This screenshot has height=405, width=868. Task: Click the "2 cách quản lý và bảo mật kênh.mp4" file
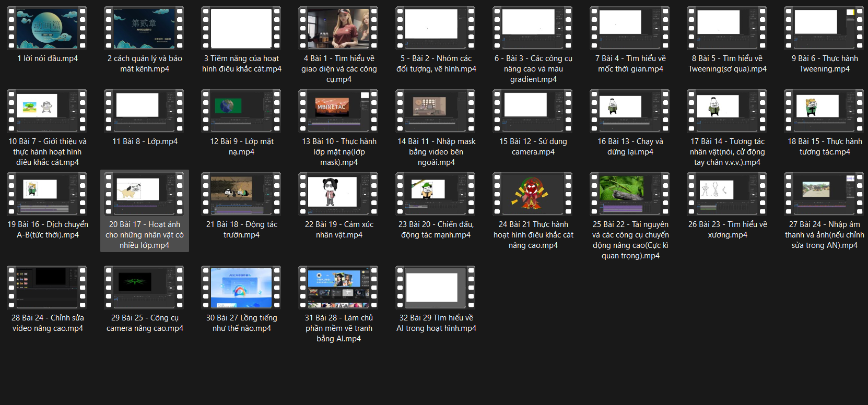(144, 29)
